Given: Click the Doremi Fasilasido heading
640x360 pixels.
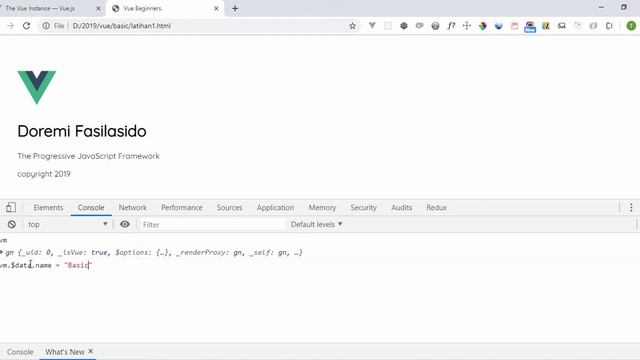Looking at the screenshot, I should click(82, 131).
